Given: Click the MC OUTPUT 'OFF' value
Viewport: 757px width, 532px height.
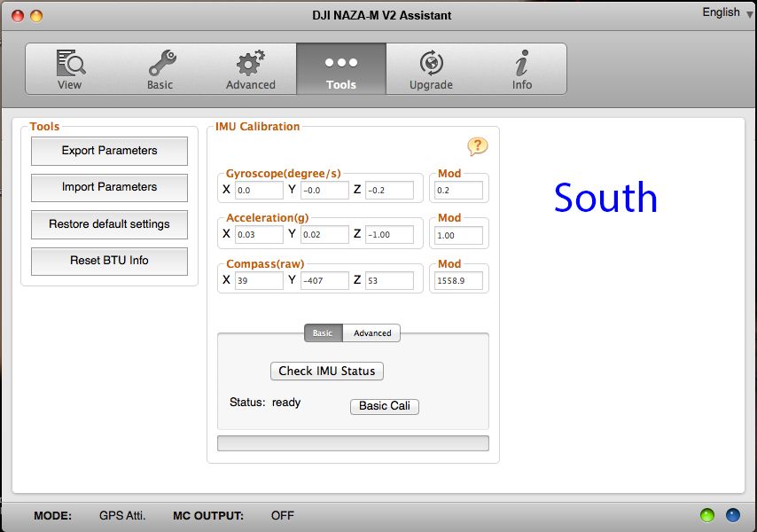Looking at the screenshot, I should click(x=283, y=515).
